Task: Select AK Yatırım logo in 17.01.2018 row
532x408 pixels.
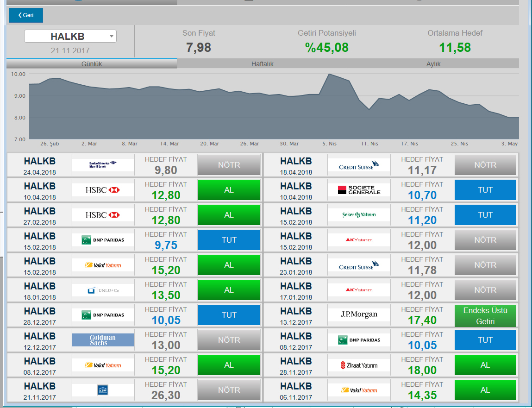Action: click(x=359, y=290)
